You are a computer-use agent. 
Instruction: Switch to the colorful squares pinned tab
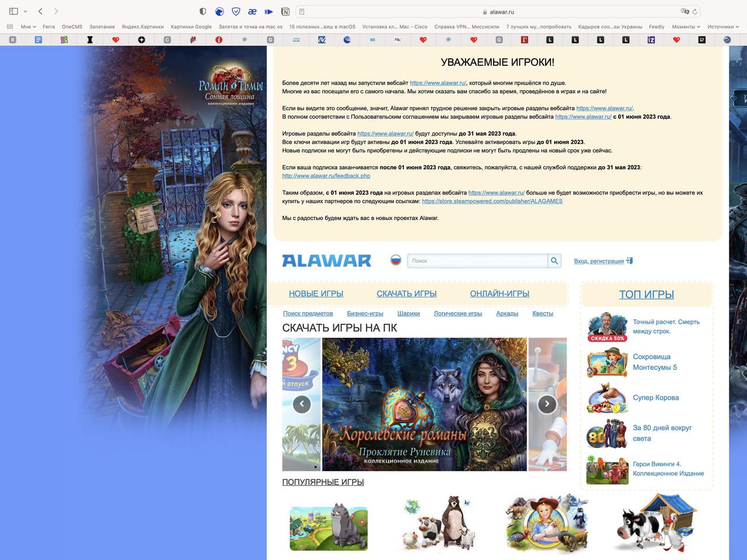(x=64, y=40)
